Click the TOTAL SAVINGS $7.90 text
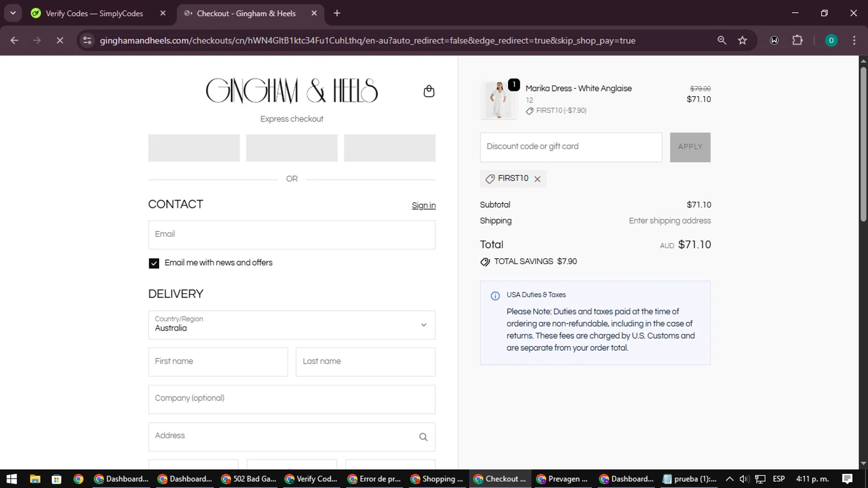 pos(535,262)
